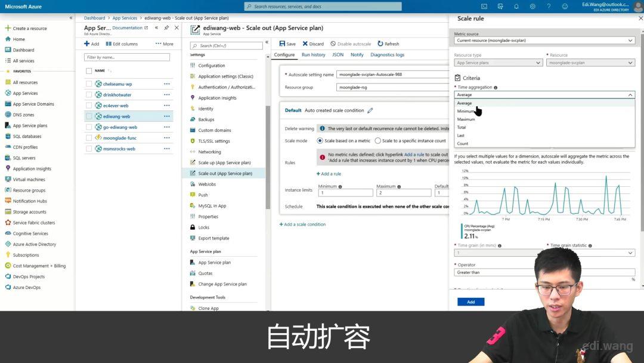Switch to the Notify tab

tap(357, 55)
